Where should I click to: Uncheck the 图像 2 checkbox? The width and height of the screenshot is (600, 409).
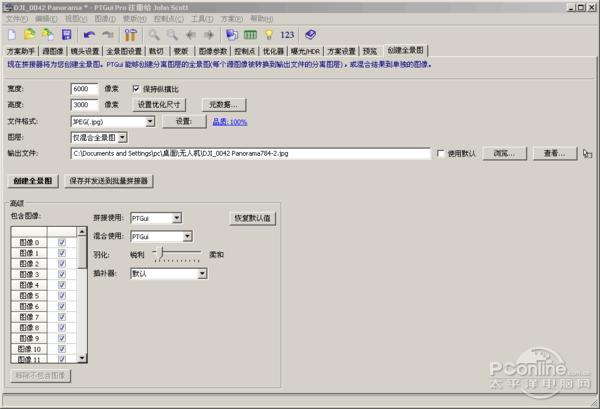62,264
